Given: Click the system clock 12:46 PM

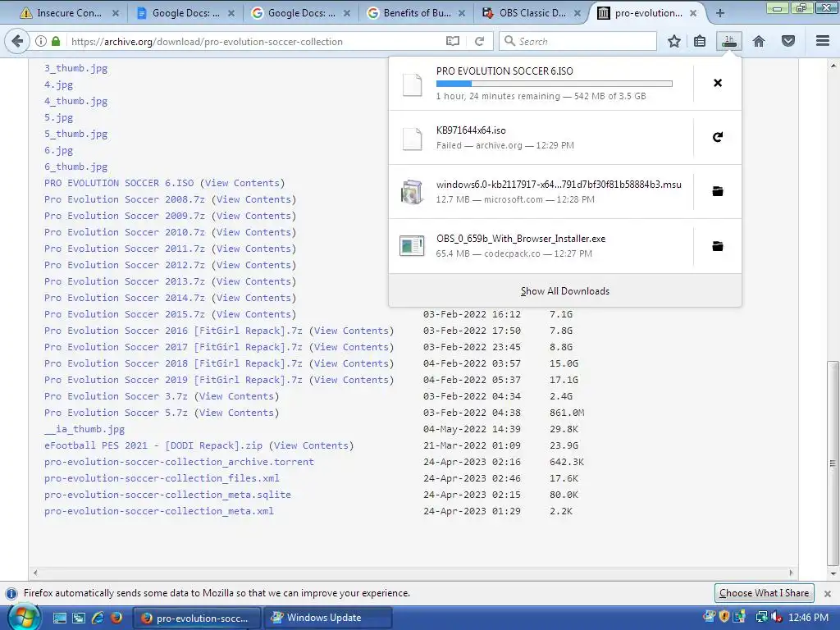Looking at the screenshot, I should coord(808,617).
